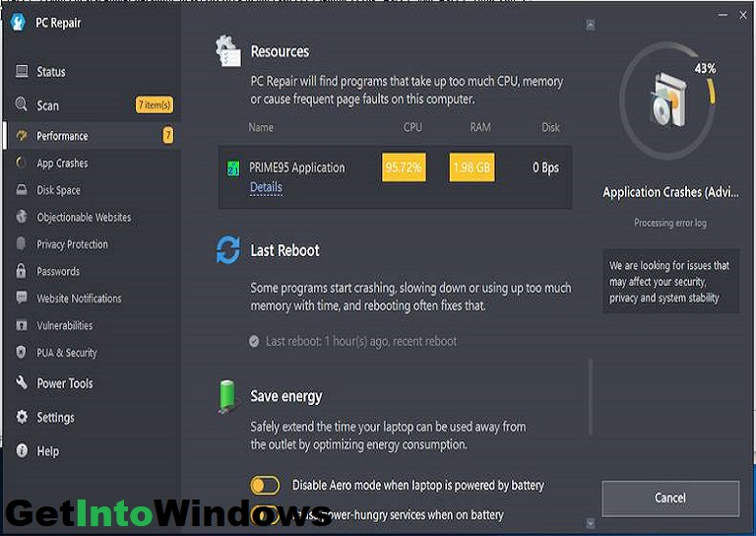
Task: Click the Performance gauge icon
Action: pos(22,136)
